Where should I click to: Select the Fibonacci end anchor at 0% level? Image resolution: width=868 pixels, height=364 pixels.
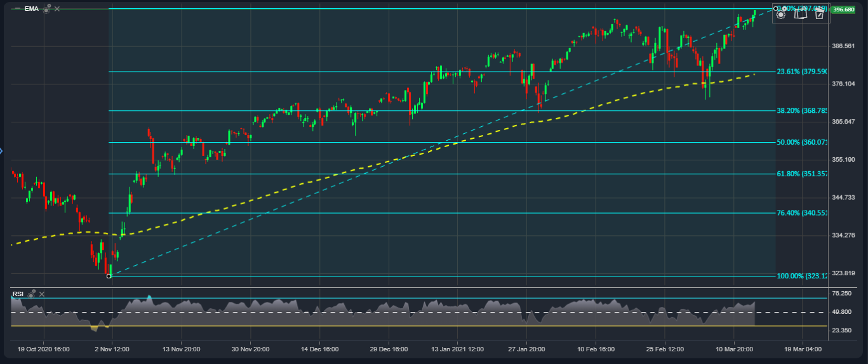pyautogui.click(x=775, y=9)
